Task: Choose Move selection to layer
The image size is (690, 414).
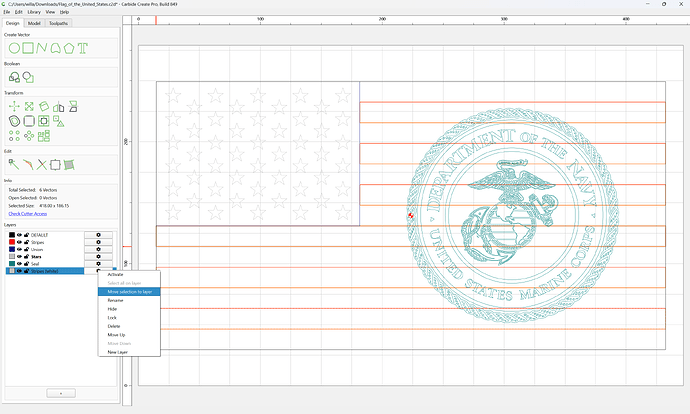Action: pos(129,292)
